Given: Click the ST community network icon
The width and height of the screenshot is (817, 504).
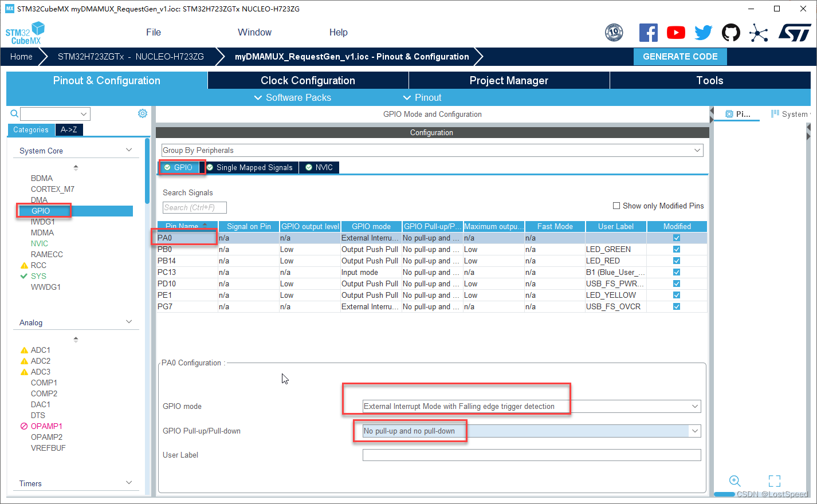Looking at the screenshot, I should [x=759, y=33].
